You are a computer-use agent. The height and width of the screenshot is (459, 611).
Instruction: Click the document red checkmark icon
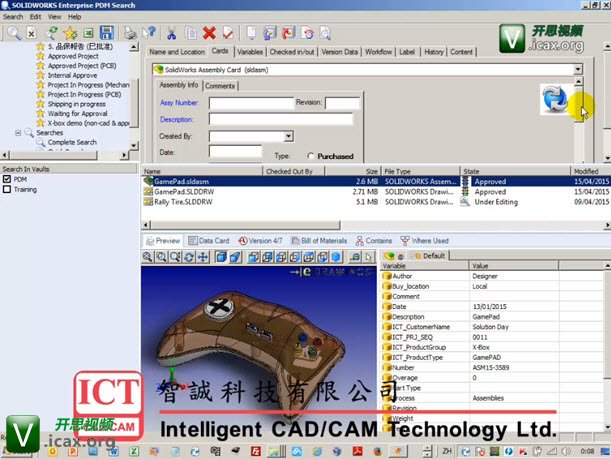(x=228, y=33)
